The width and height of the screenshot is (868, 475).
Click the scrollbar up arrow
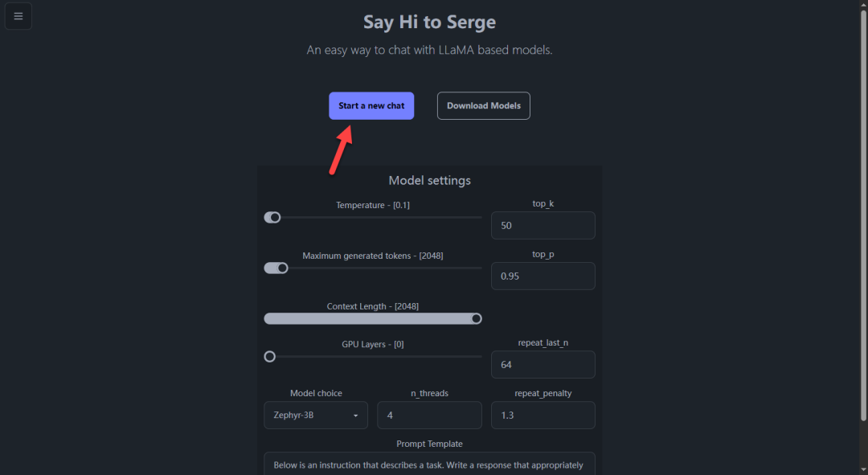tap(863, 4)
